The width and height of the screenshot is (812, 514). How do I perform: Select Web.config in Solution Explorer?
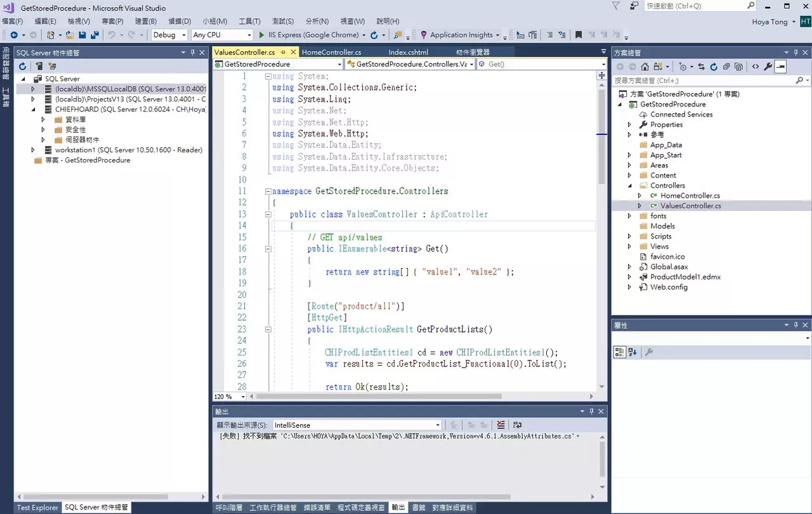[669, 287]
